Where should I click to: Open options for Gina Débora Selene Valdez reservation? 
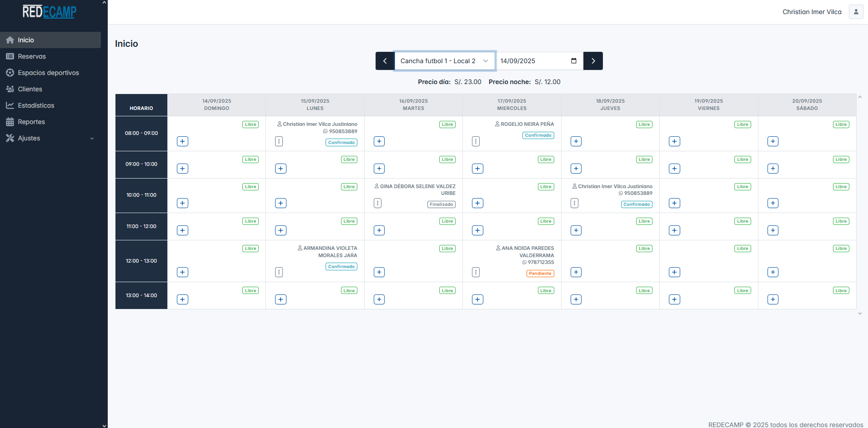(x=377, y=203)
